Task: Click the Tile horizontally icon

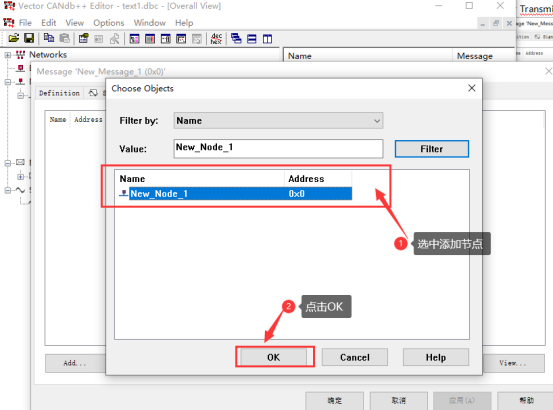Action: [x=252, y=38]
